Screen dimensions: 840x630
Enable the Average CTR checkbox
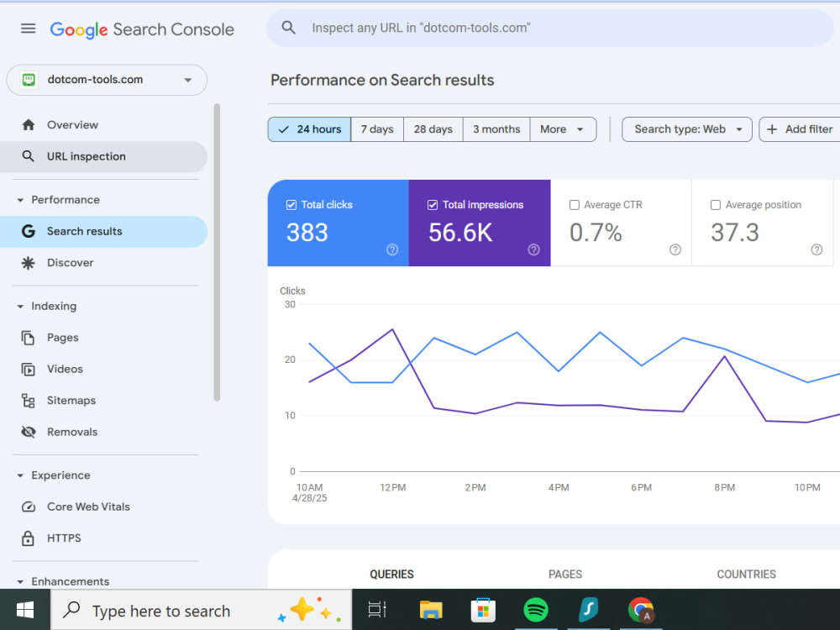(x=575, y=205)
